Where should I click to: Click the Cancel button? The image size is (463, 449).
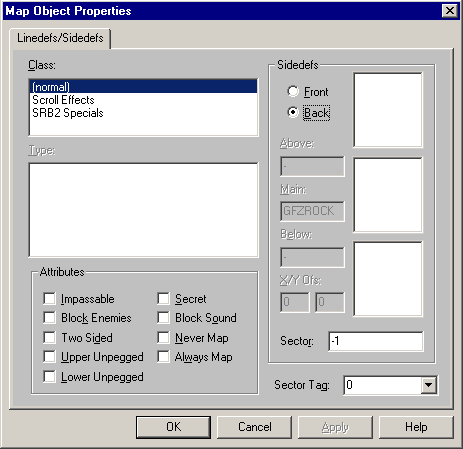[255, 427]
